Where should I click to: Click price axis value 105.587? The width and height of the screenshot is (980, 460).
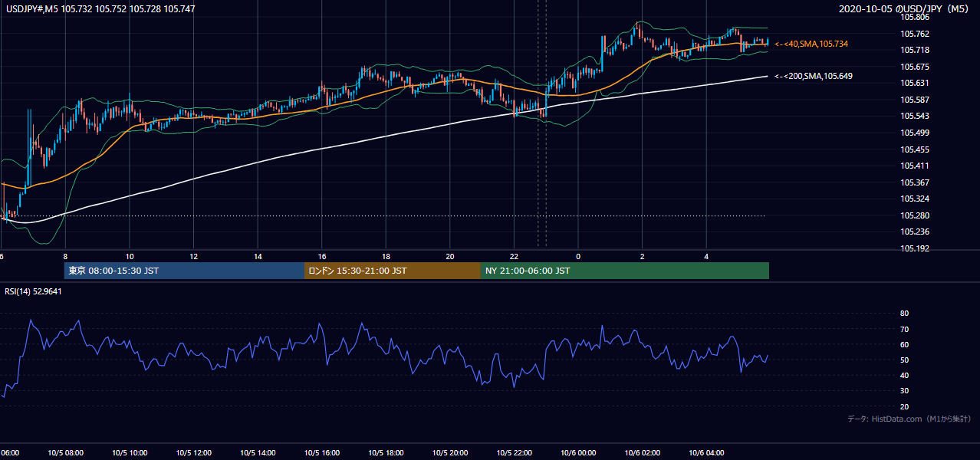[914, 100]
